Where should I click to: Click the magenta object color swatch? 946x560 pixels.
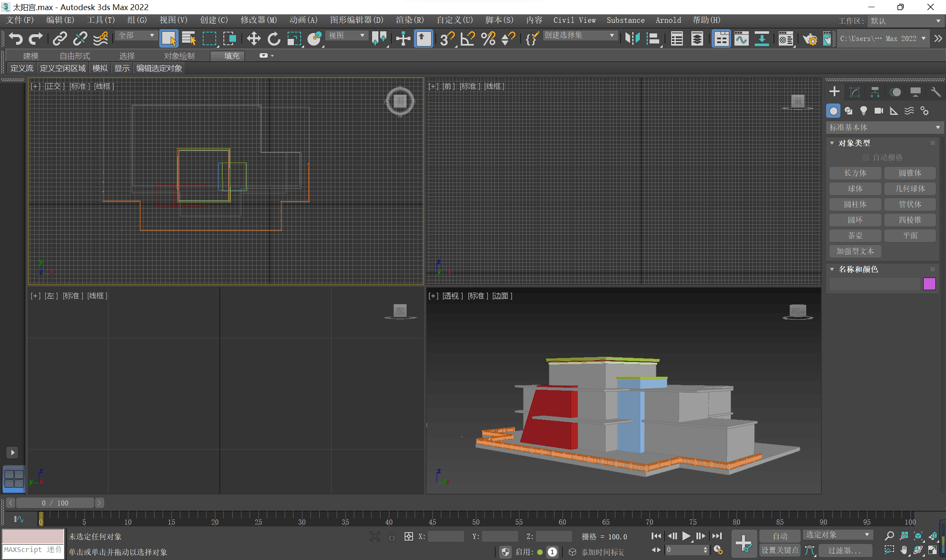929,283
